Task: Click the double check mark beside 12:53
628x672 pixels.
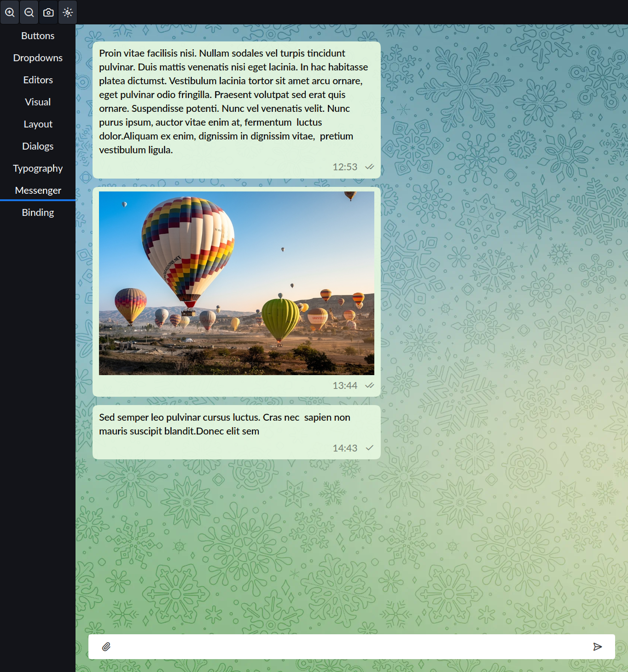Action: pos(370,167)
